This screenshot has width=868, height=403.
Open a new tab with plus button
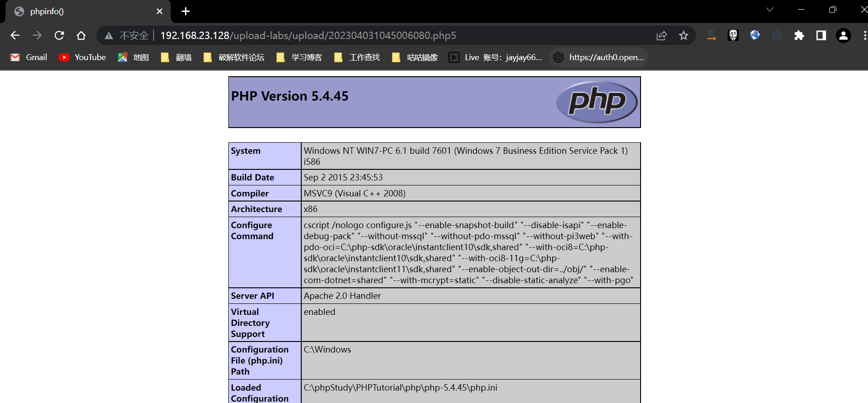click(186, 11)
